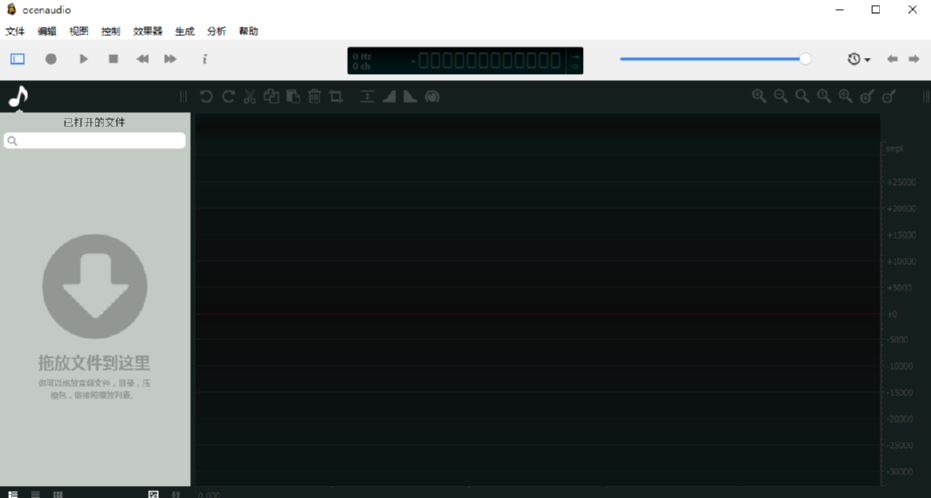The width and height of the screenshot is (931, 498).
Task: Click the Stop button
Action: pyautogui.click(x=113, y=59)
